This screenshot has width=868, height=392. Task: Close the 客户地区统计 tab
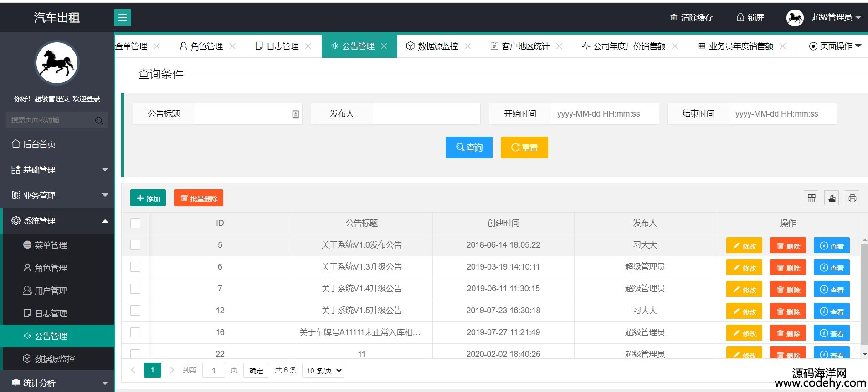pyautogui.click(x=559, y=46)
